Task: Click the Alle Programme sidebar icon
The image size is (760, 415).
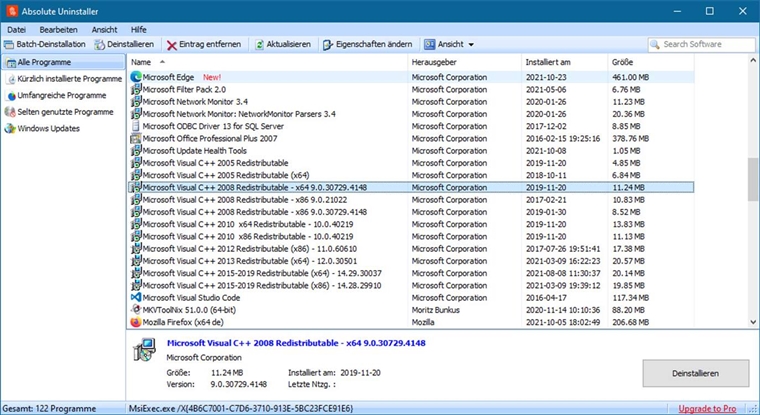Action: (11, 63)
